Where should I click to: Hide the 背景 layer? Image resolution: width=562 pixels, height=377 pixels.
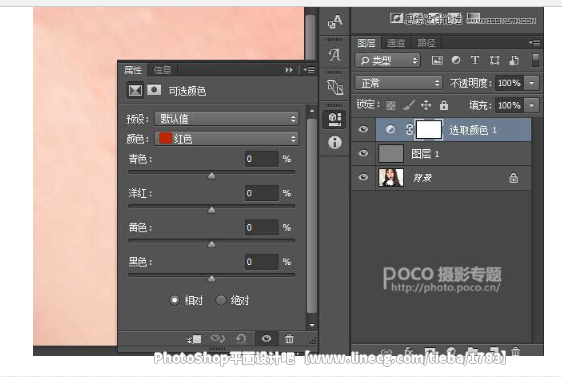pos(363,177)
